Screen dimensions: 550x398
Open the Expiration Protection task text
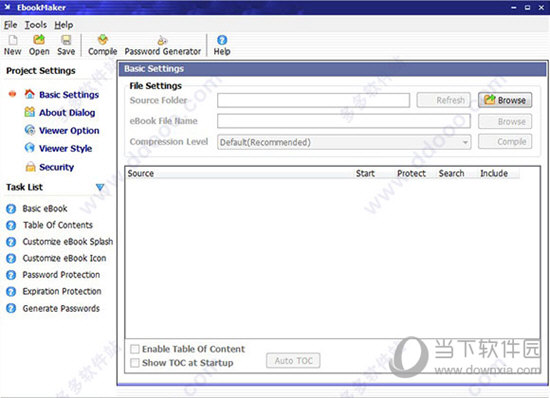pyautogui.click(x=62, y=291)
